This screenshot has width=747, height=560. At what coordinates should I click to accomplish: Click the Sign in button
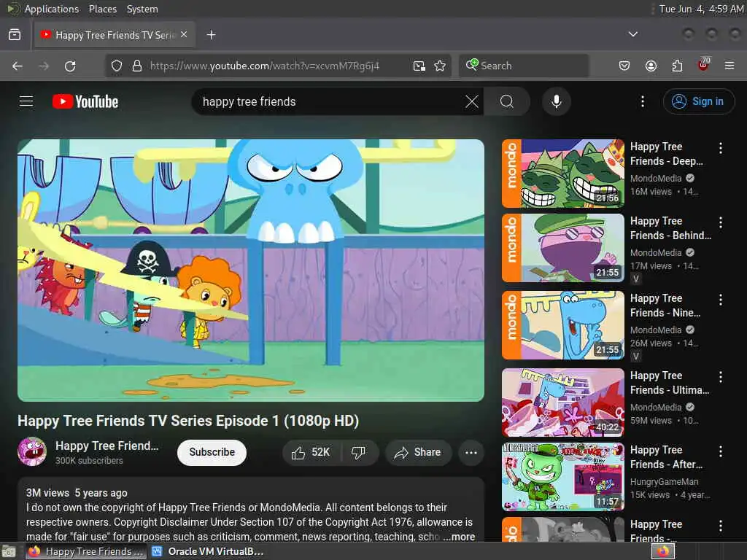click(698, 101)
